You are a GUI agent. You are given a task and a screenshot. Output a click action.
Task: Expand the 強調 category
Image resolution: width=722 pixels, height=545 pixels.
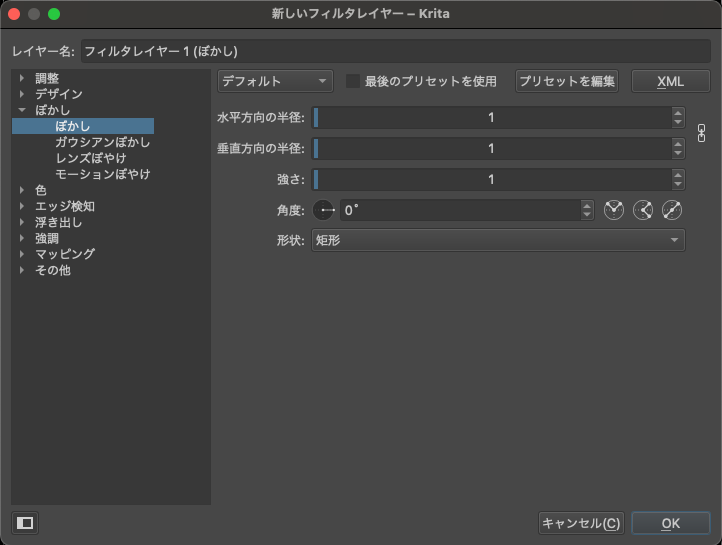22,238
